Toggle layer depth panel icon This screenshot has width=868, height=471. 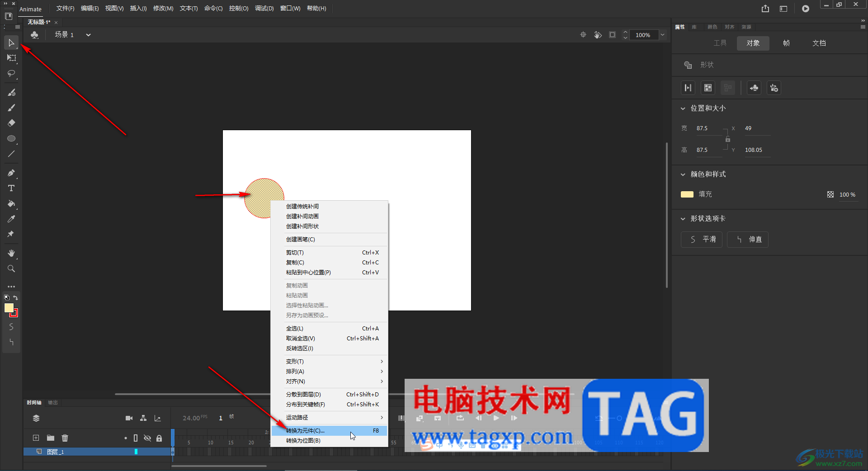pos(158,418)
